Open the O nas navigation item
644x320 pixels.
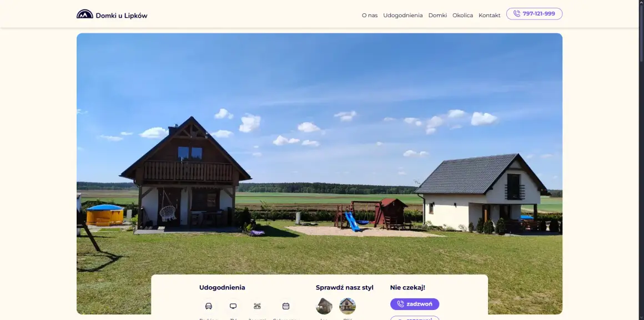tap(369, 15)
